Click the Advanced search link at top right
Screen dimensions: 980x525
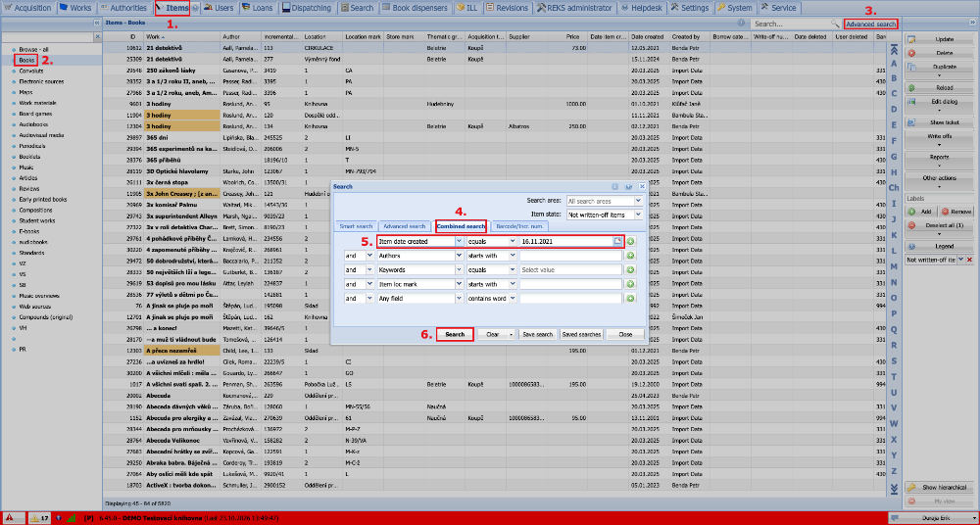[870, 24]
